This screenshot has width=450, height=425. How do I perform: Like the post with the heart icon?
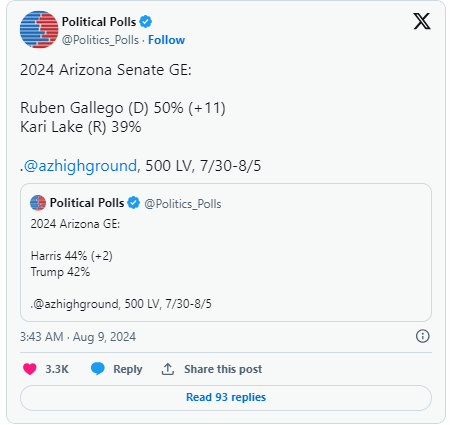click(30, 369)
